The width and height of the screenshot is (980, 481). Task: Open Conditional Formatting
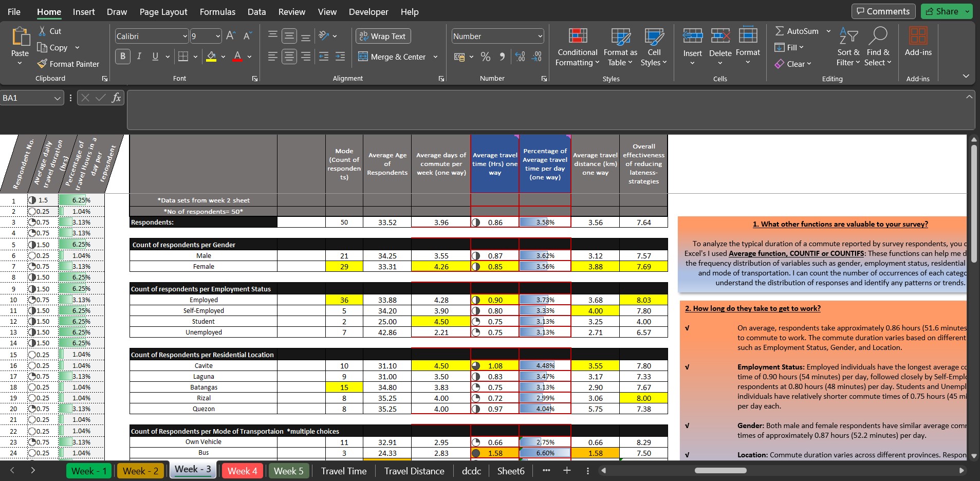(x=578, y=47)
